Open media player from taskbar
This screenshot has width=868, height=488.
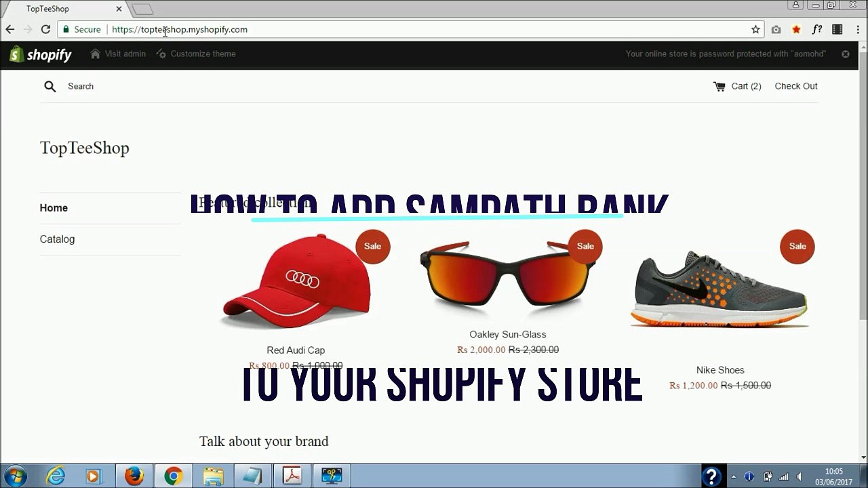[x=94, y=476]
